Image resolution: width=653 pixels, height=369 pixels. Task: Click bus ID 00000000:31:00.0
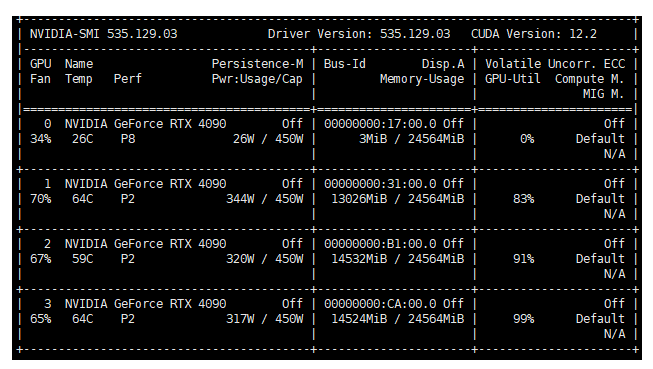point(380,184)
